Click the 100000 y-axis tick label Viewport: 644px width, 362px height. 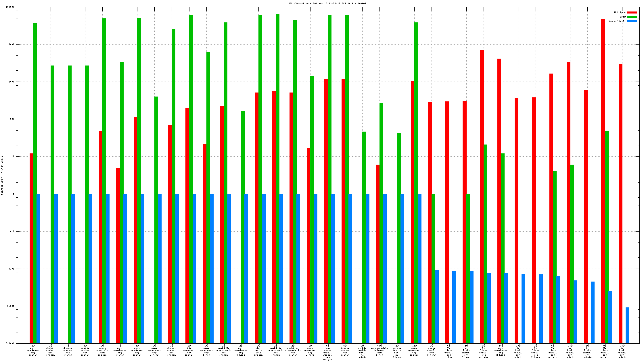10,7
